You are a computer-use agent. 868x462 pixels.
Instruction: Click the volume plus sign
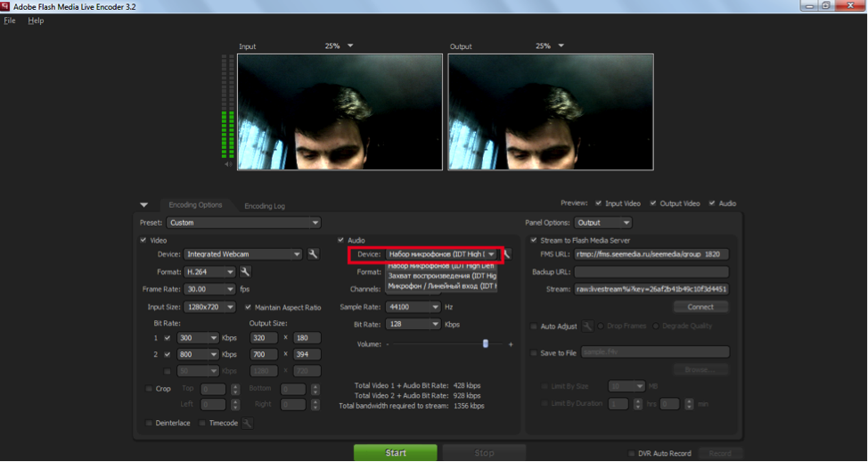coord(511,344)
